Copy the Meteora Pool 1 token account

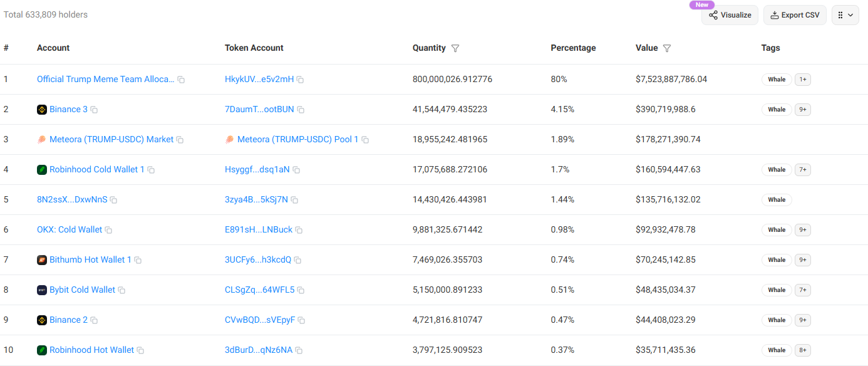point(365,140)
